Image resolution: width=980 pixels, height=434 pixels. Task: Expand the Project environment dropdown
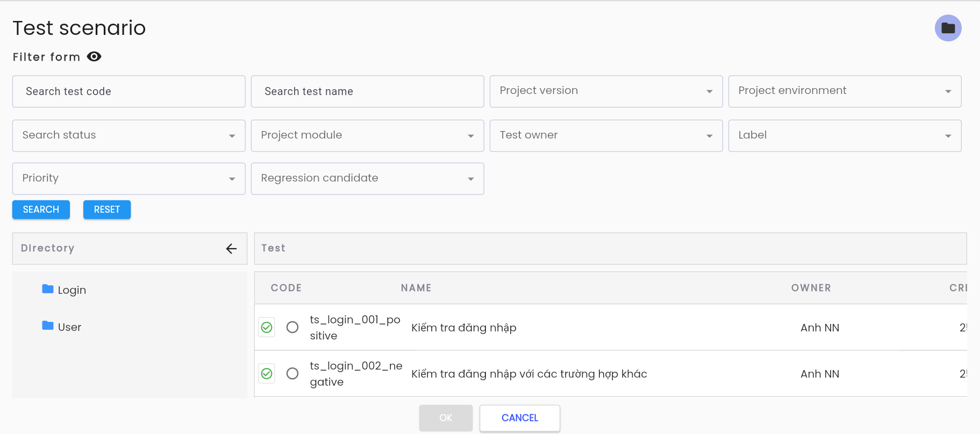(845, 91)
